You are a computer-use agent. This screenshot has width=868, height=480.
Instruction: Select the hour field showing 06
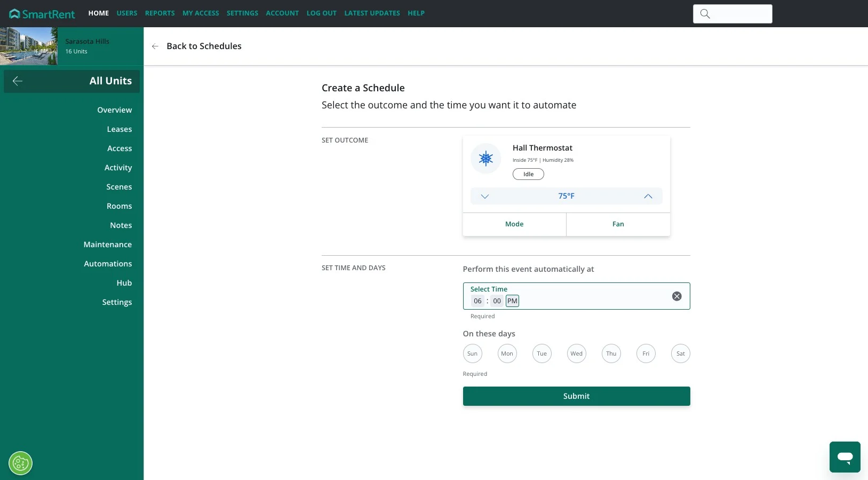pyautogui.click(x=477, y=301)
